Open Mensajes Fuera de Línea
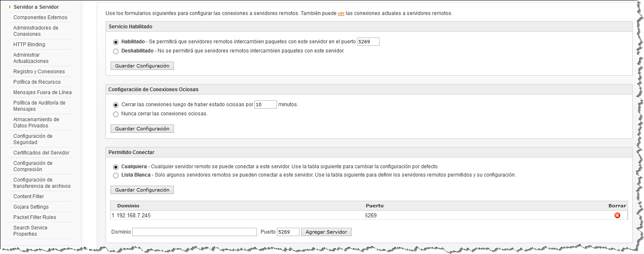 point(43,92)
